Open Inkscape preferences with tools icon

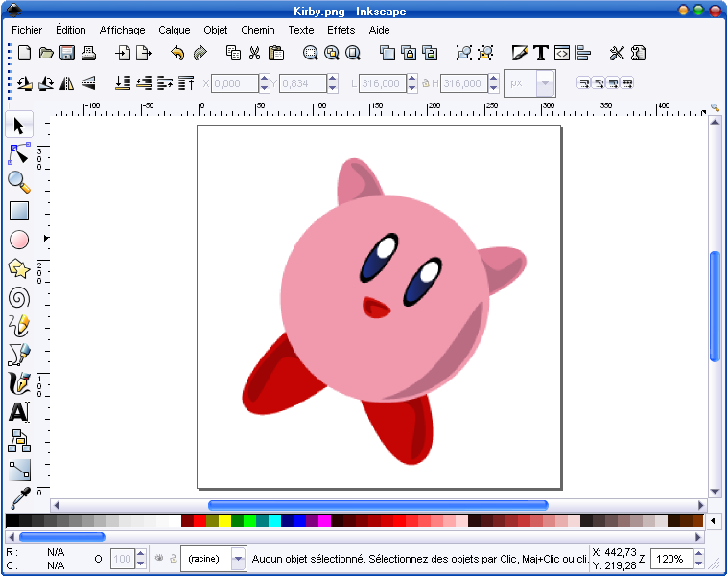tap(617, 53)
